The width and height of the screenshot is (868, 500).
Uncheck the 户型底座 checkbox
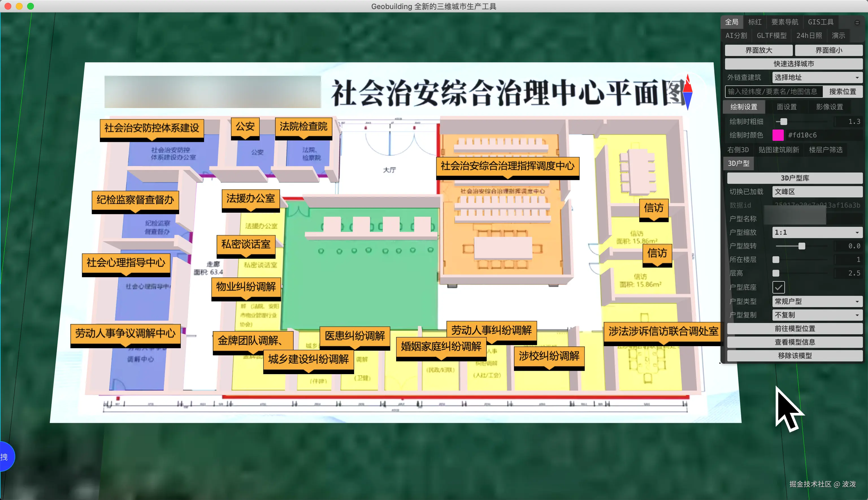778,287
